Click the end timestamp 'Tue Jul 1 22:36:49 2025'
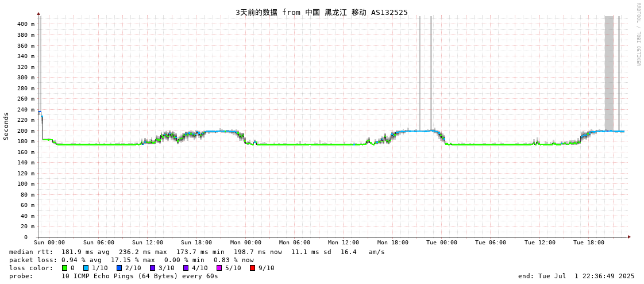Image resolution: width=644 pixels, height=284 pixels. pos(585,276)
